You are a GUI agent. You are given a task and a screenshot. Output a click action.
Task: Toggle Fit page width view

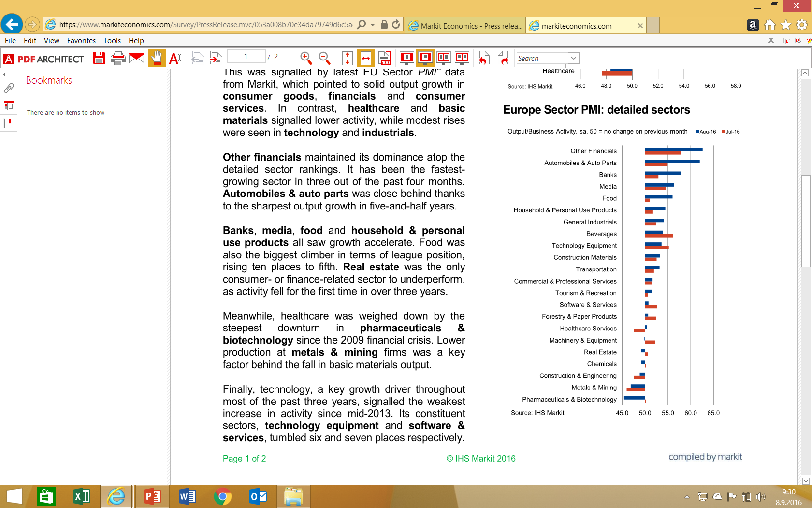pos(366,58)
